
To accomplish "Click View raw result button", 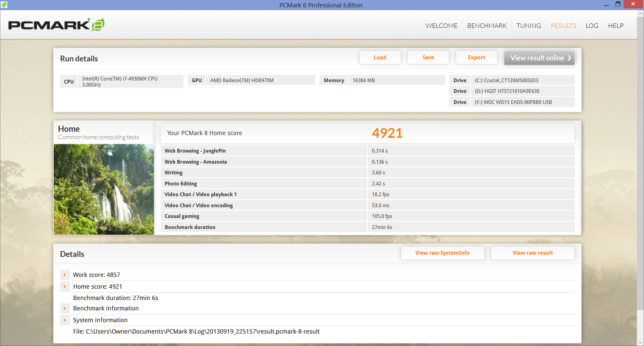I will (x=533, y=253).
